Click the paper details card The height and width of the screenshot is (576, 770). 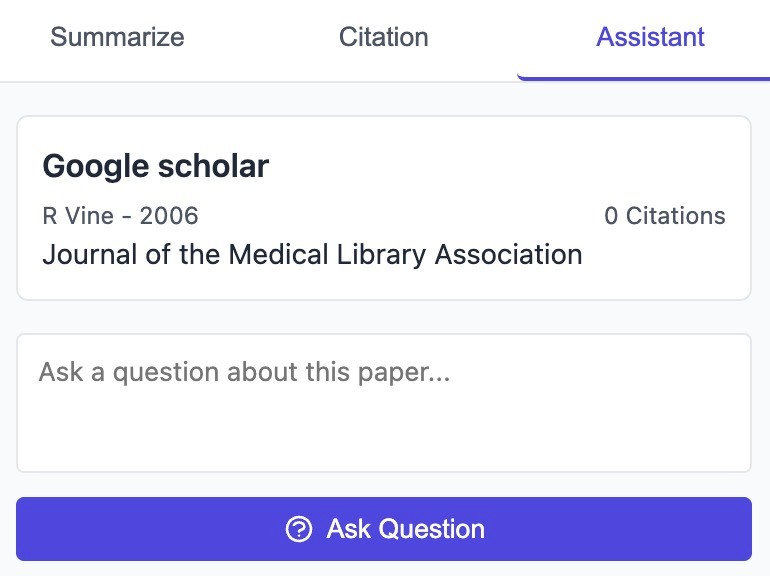click(x=383, y=208)
